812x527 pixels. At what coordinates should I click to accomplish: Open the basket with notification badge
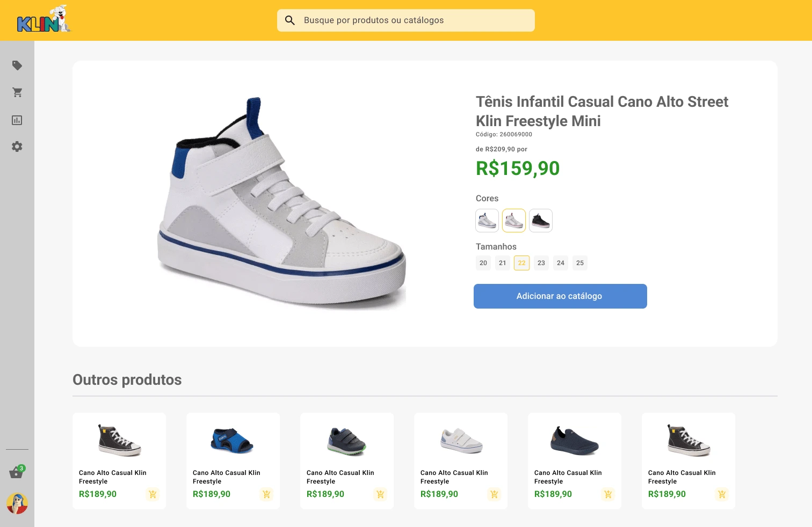pos(16,473)
